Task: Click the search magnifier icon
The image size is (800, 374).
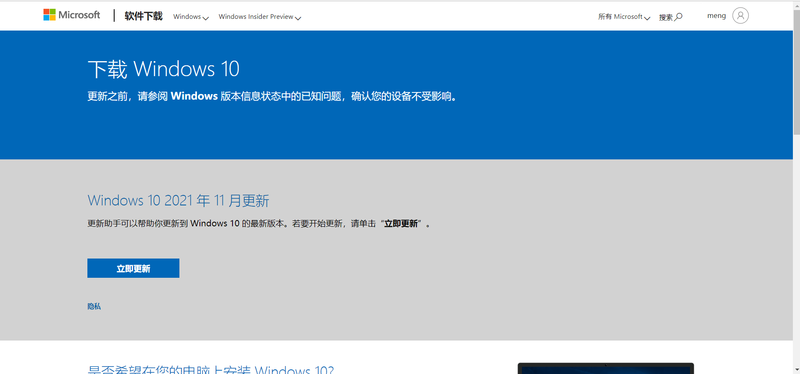Action: click(679, 17)
